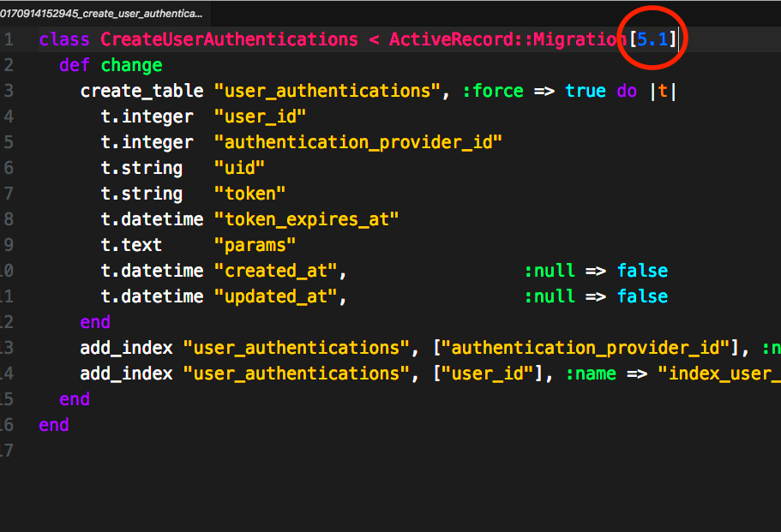Screen dimensions: 781x532
Task: Click the :null symbol on created_at line
Action: (550, 270)
